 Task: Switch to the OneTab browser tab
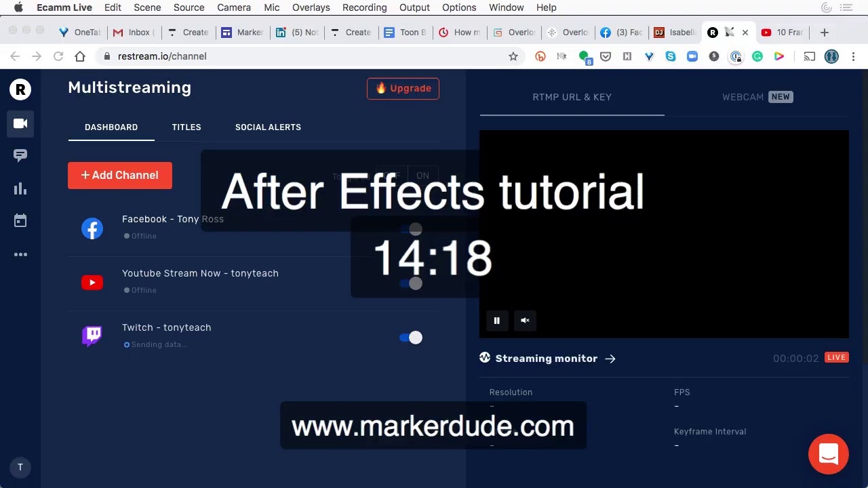(80, 33)
